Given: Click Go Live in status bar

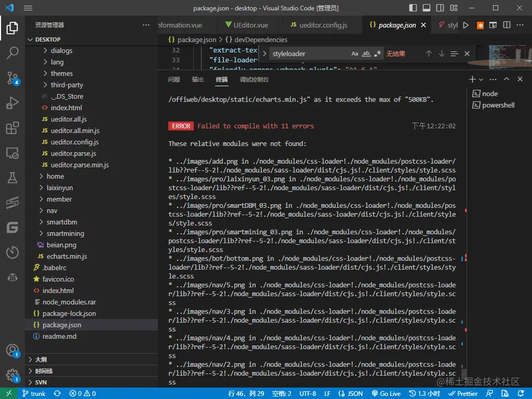Looking at the screenshot, I should coord(385,393).
